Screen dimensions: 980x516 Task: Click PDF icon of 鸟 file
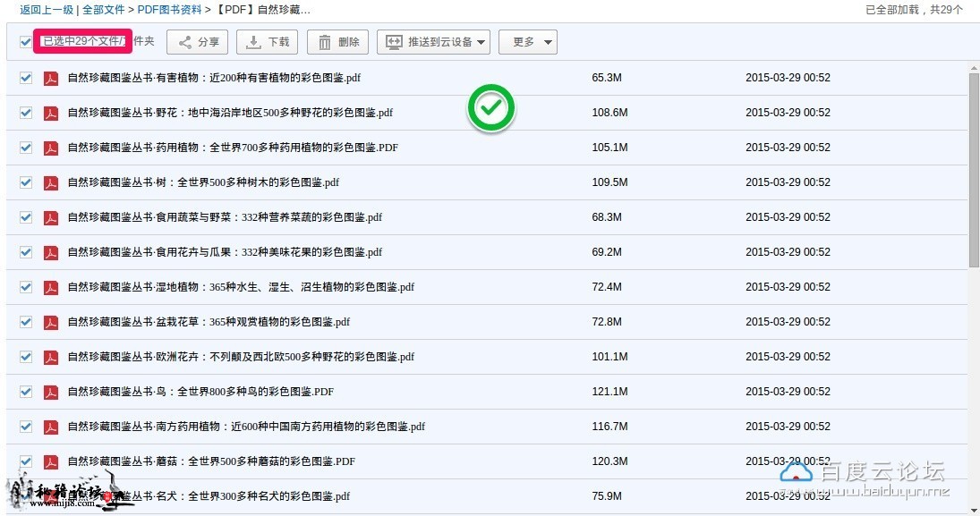click(x=51, y=392)
